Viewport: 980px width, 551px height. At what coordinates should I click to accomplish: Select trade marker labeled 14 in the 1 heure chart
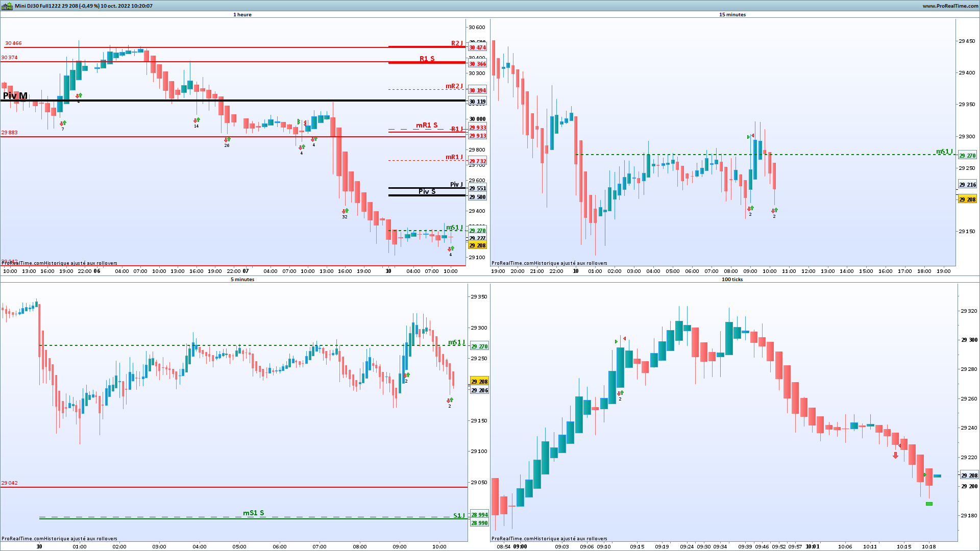point(197,121)
